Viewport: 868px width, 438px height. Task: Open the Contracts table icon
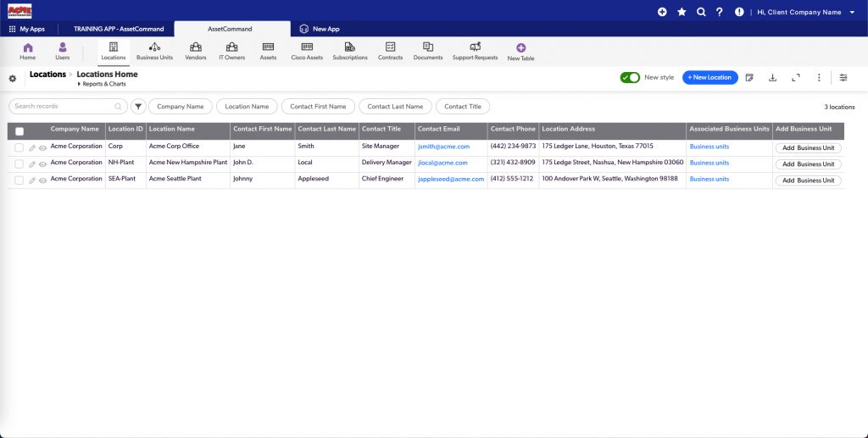(x=390, y=47)
